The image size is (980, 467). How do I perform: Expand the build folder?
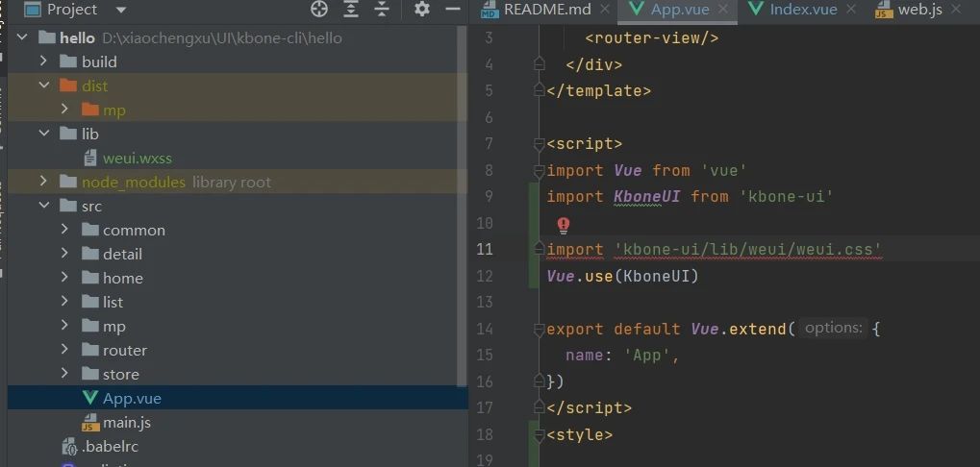point(43,61)
